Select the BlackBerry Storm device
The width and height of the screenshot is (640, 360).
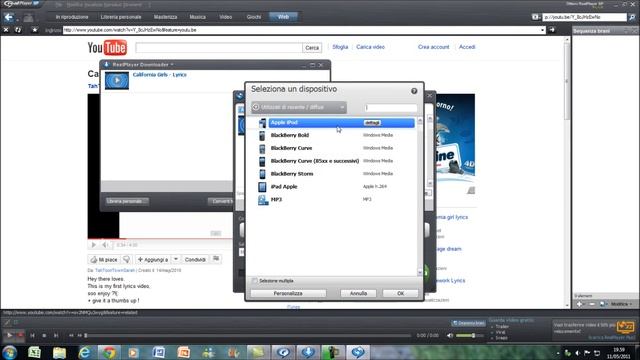point(292,174)
